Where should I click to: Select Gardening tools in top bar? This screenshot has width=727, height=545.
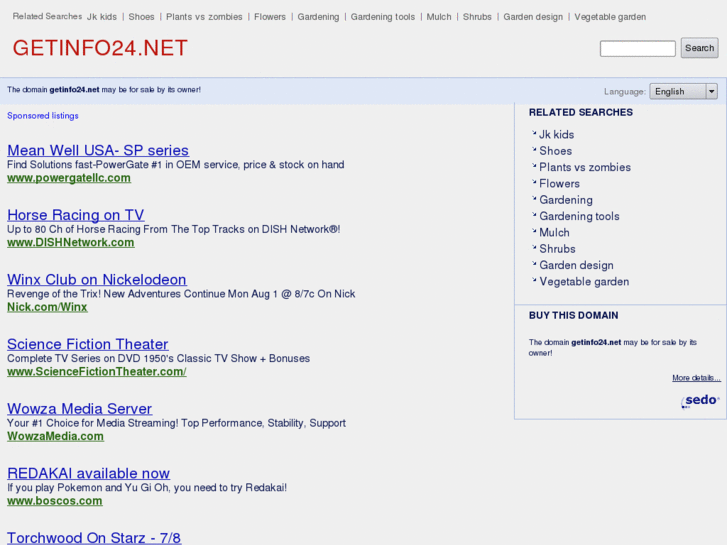click(383, 17)
